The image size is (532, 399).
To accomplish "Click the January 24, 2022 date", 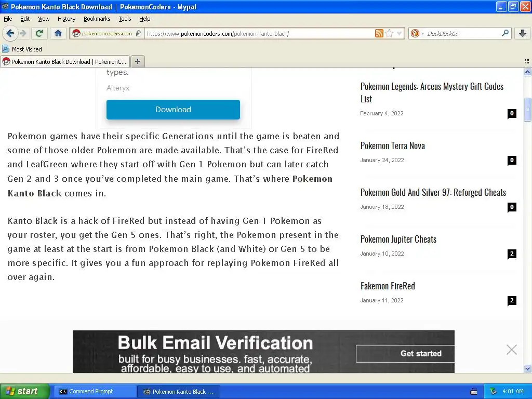I will click(382, 160).
